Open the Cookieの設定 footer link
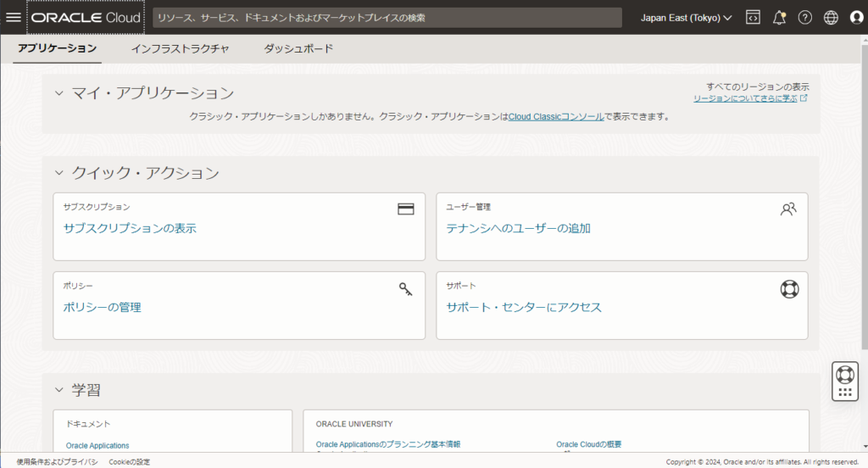This screenshot has width=868, height=468. click(129, 462)
